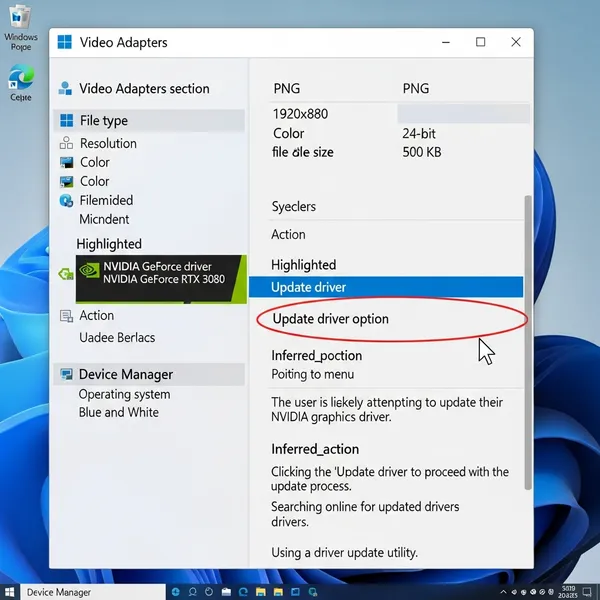This screenshot has height=600, width=600.
Task: Click the Filemided globe icon
Action: [66, 200]
